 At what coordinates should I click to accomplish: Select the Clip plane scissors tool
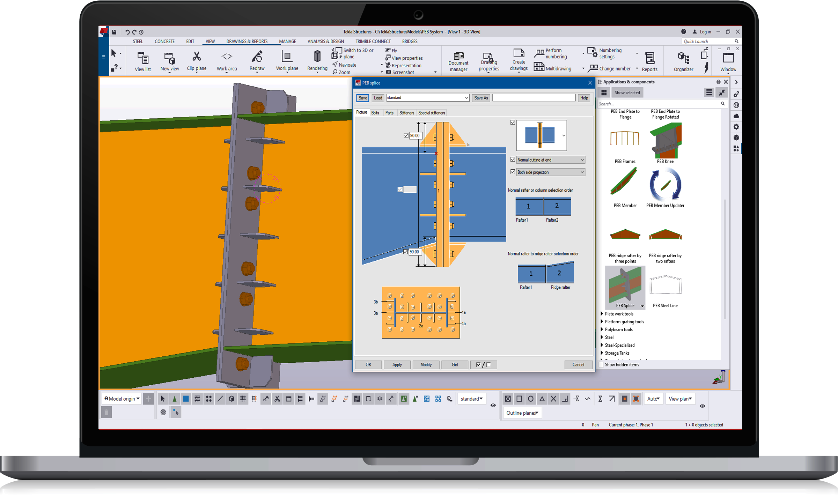coord(197,61)
